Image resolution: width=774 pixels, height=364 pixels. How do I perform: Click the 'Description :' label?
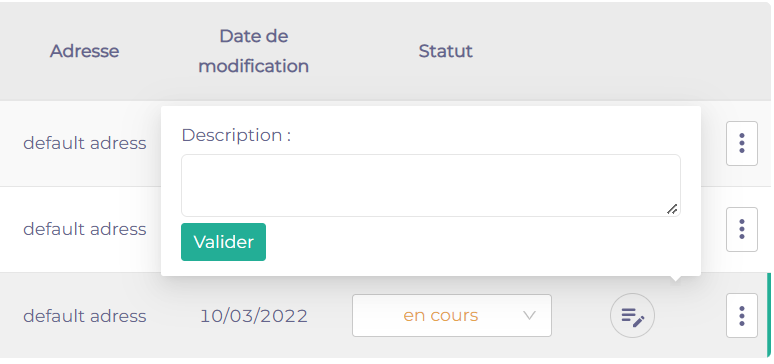(x=236, y=135)
